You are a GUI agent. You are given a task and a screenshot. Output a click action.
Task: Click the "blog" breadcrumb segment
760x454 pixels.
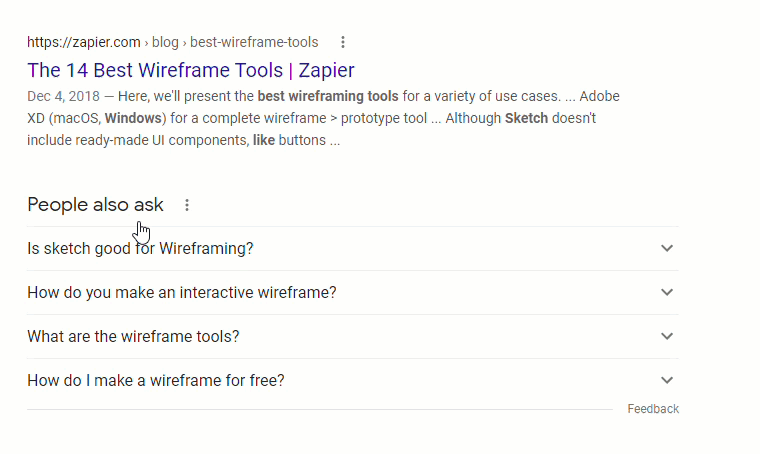tap(165, 42)
